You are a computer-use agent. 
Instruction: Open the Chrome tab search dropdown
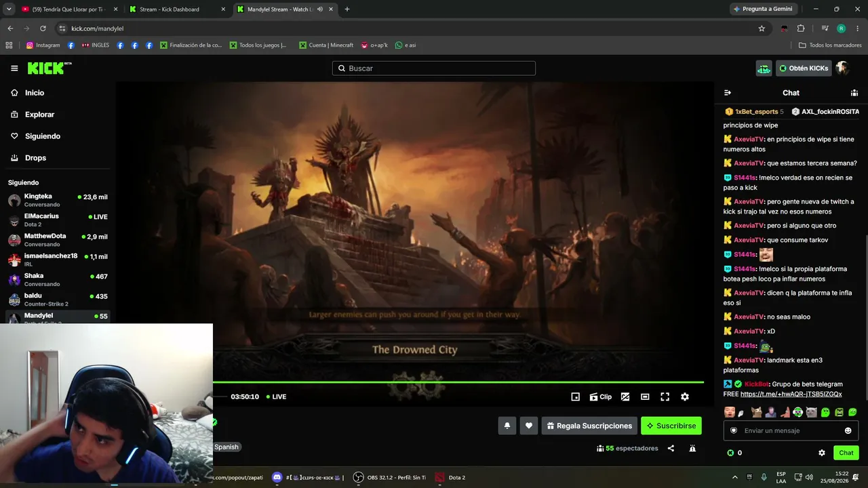[x=9, y=9]
